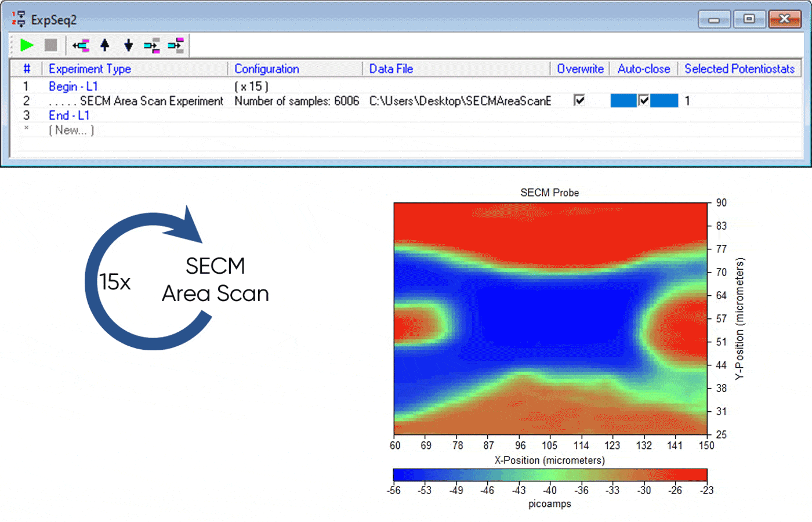812x522 pixels.
Task: Click the picoamps color scale bar
Action: tap(550, 475)
